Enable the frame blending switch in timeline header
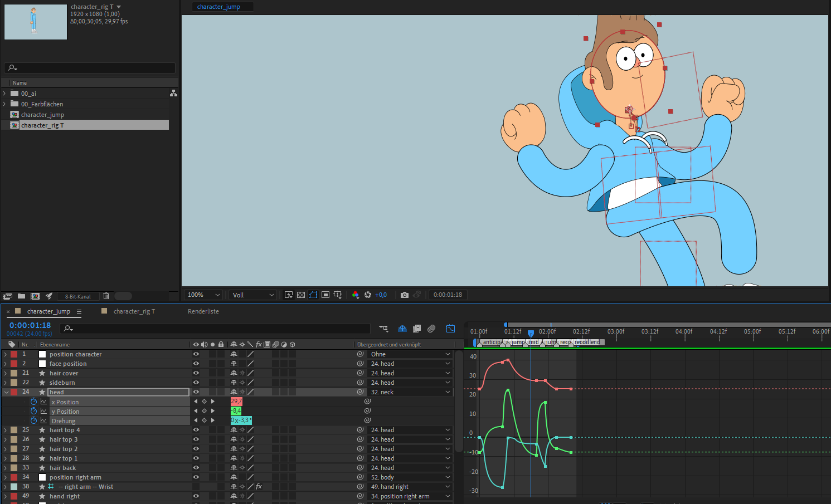This screenshot has width=831, height=504. 417,329
